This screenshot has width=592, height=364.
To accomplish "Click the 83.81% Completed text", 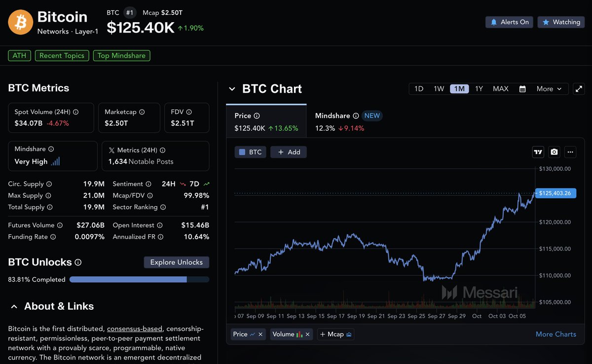I will point(37,280).
